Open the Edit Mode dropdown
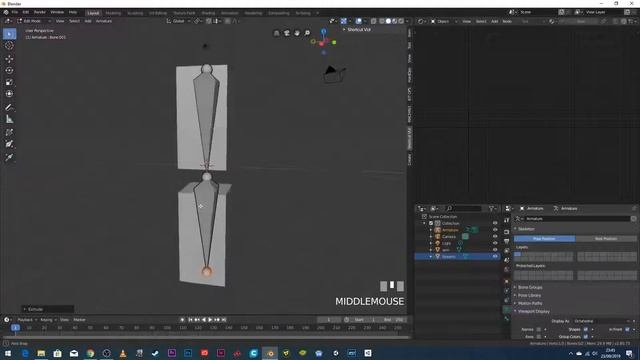 [x=34, y=21]
